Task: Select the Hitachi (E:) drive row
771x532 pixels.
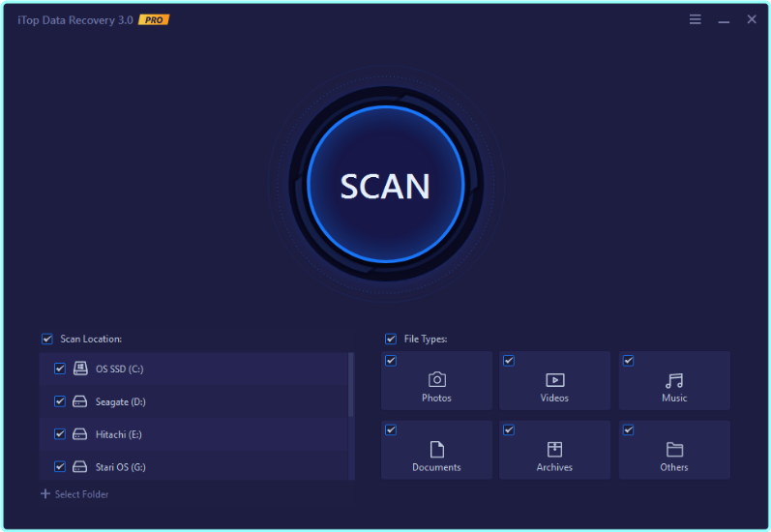Action: click(x=193, y=434)
